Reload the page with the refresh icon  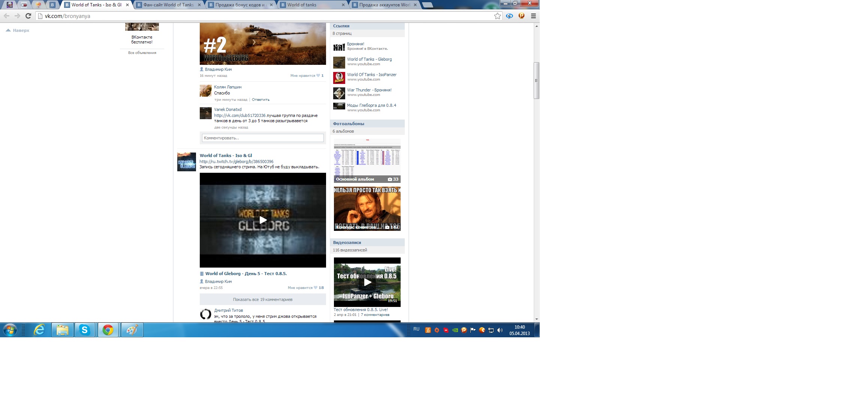click(x=28, y=16)
